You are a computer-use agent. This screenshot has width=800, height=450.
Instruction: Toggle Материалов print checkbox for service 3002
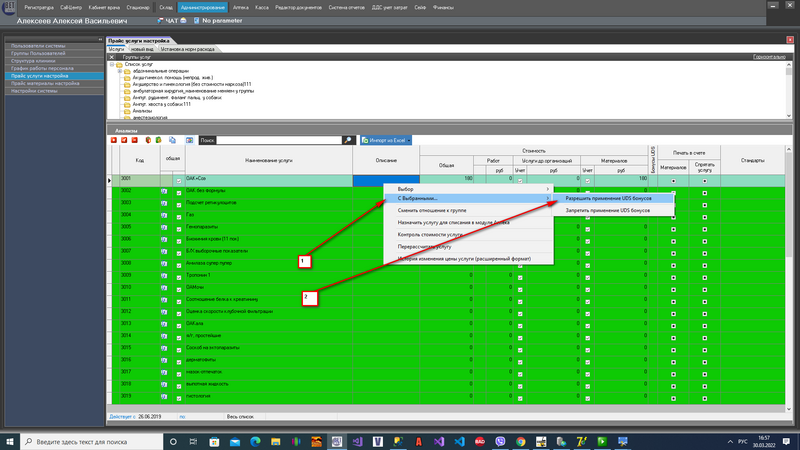pyautogui.click(x=673, y=190)
